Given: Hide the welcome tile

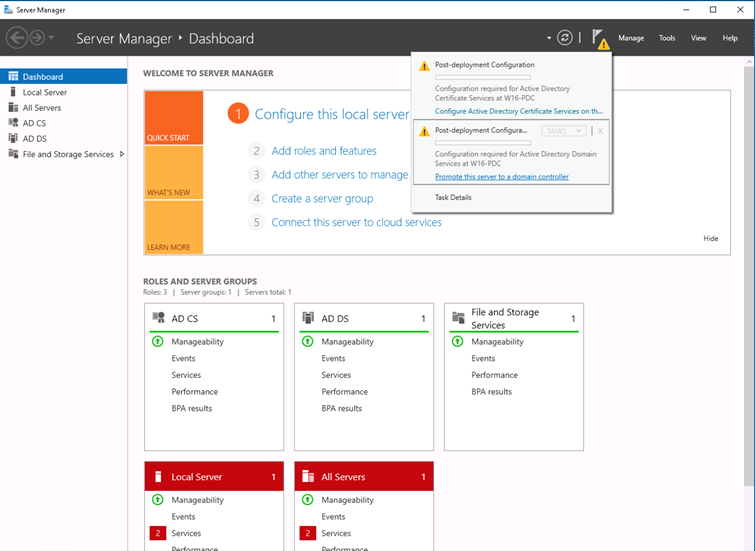Looking at the screenshot, I should [710, 238].
